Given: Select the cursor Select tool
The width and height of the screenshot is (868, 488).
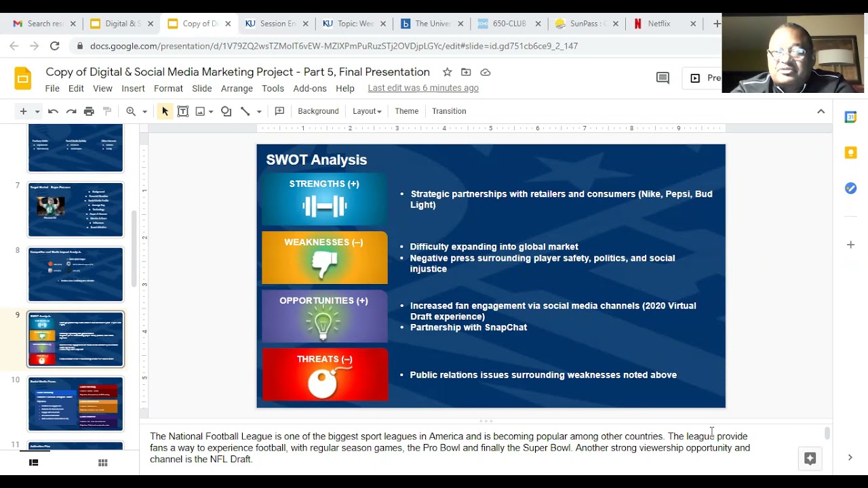Looking at the screenshot, I should [x=165, y=111].
